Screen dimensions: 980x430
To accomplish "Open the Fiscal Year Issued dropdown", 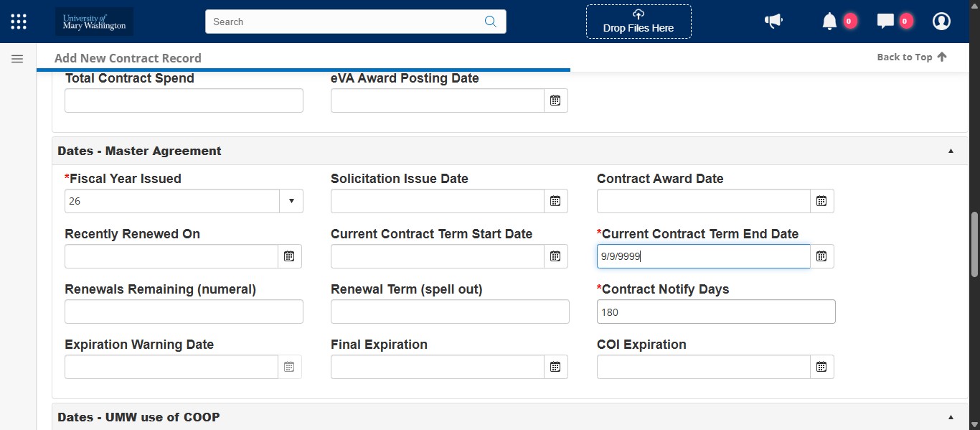I will [x=291, y=201].
